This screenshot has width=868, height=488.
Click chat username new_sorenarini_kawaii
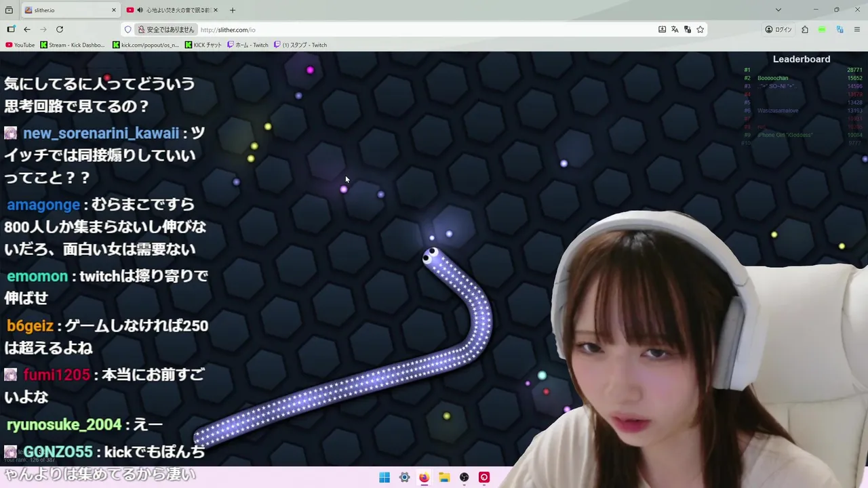click(101, 133)
